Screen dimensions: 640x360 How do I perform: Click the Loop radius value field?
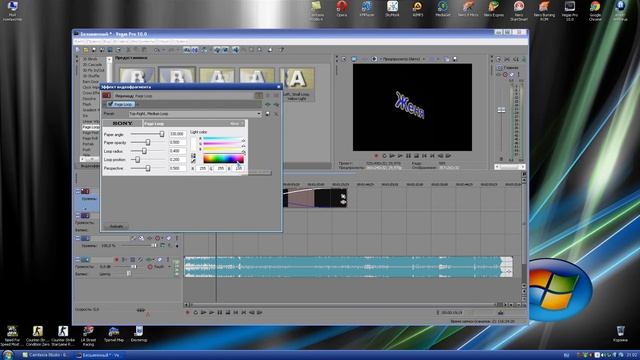[177, 151]
